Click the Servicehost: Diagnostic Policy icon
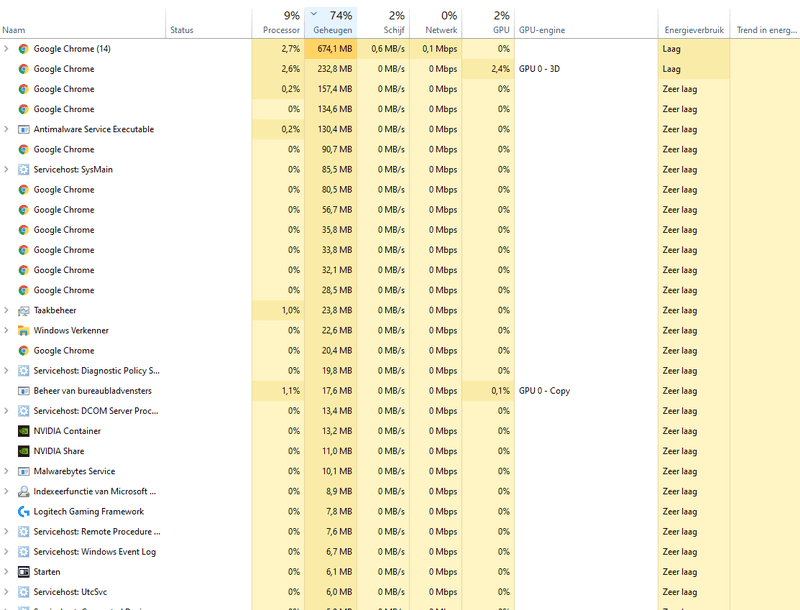This screenshot has height=610, width=800. 23,371
